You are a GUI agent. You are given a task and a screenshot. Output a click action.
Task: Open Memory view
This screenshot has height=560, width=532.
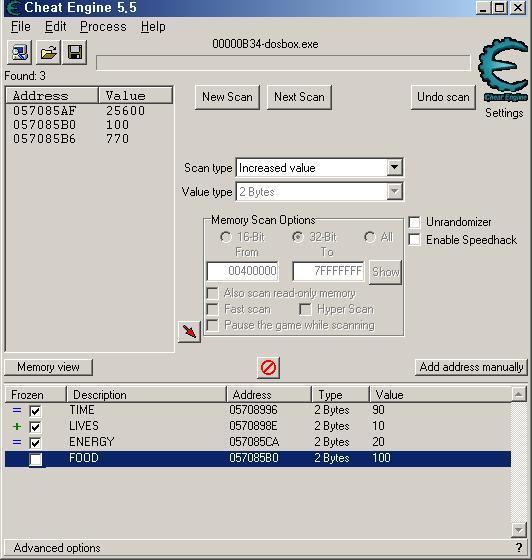tap(48, 367)
